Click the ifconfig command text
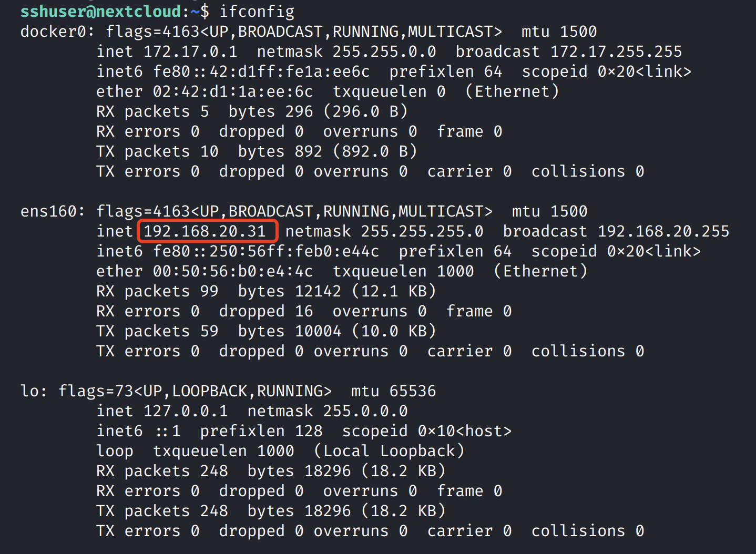This screenshot has height=554, width=756. pyautogui.click(x=257, y=12)
